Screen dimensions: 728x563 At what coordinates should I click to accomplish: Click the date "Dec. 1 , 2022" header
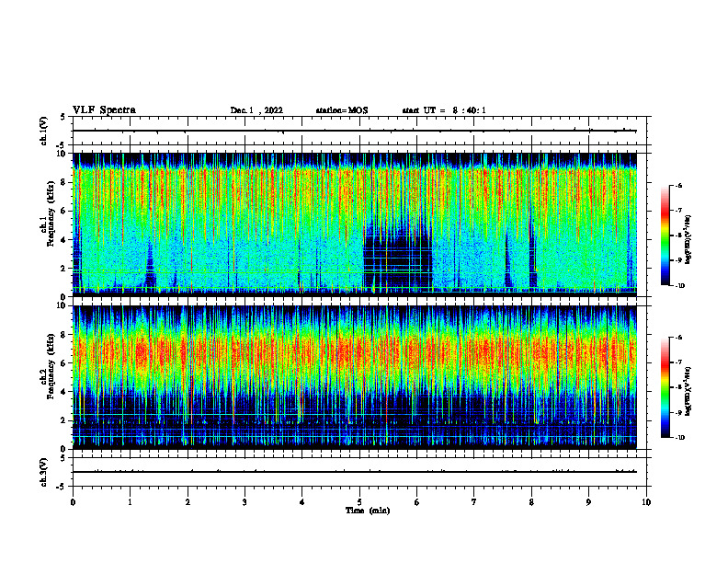(x=256, y=110)
